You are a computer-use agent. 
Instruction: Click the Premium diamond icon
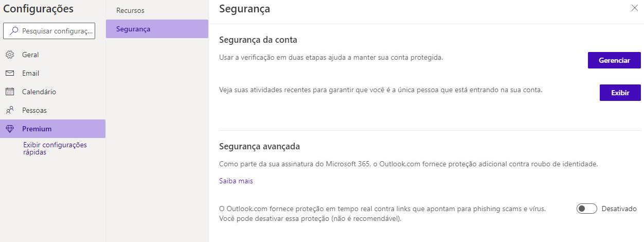10,129
